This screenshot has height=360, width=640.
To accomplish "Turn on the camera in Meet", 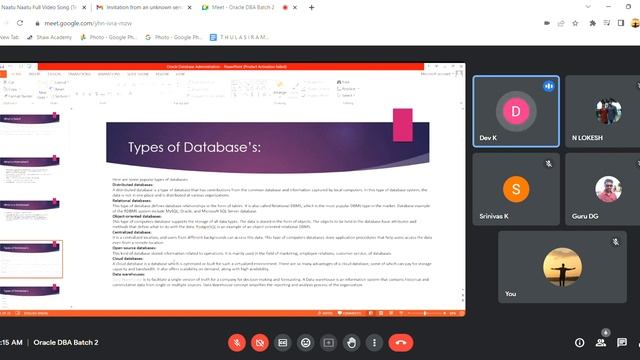I will (260, 343).
